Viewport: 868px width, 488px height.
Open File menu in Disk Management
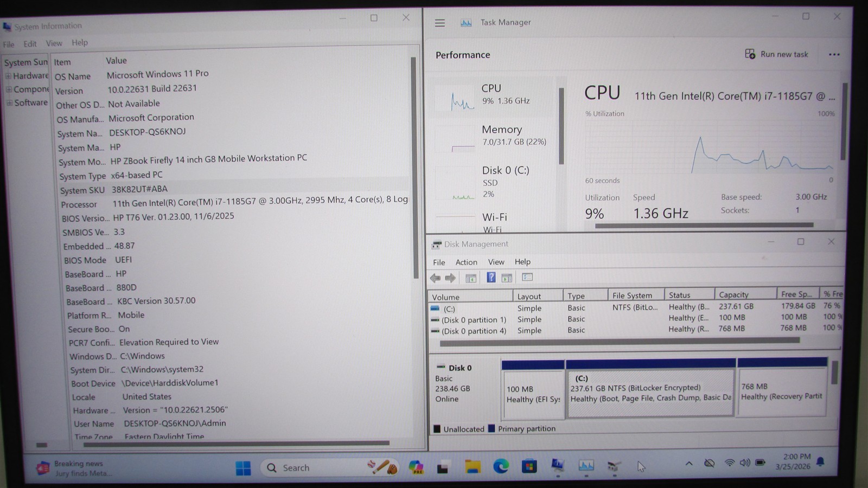pyautogui.click(x=439, y=262)
